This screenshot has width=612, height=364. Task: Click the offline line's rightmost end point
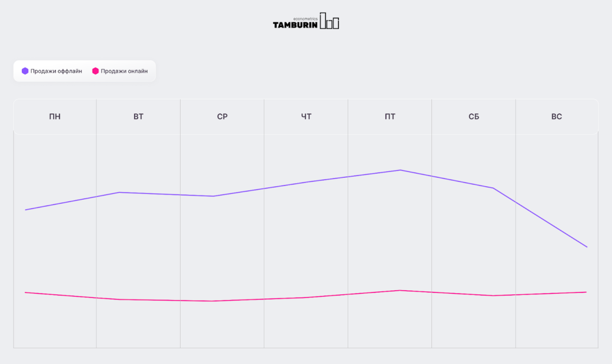click(x=587, y=247)
